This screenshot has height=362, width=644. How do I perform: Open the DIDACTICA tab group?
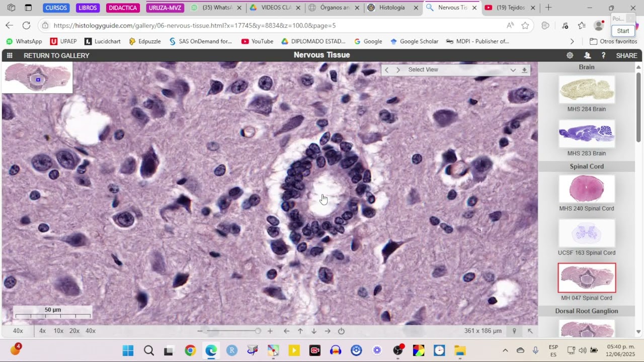tap(123, 8)
